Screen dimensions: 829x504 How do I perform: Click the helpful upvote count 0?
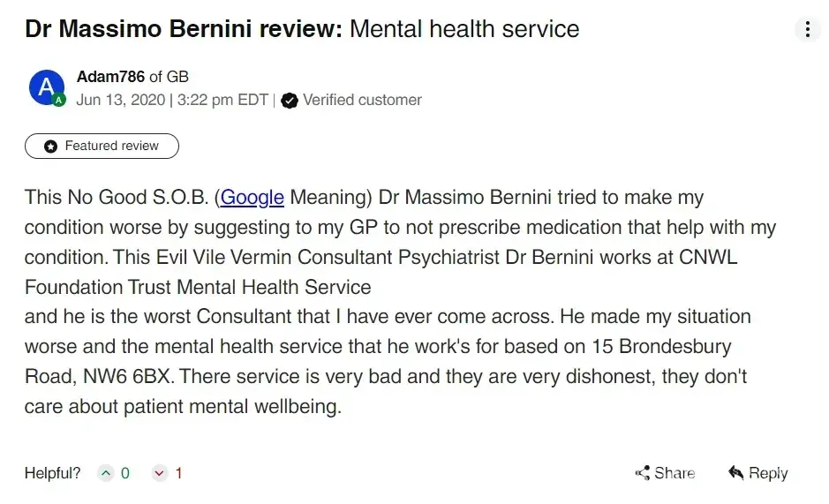coord(125,474)
